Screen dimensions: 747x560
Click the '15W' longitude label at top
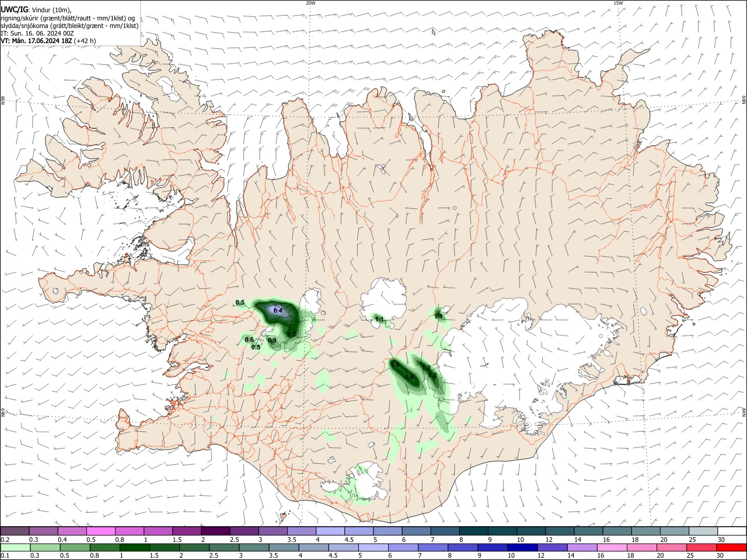click(x=618, y=3)
